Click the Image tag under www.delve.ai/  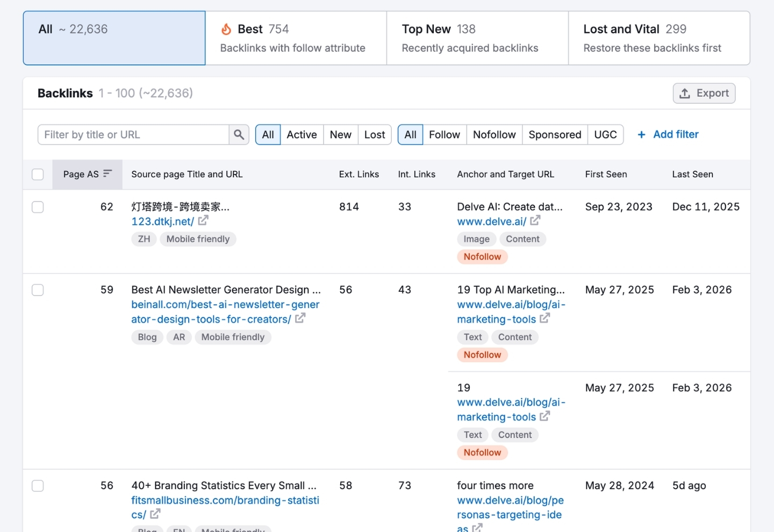coord(477,239)
